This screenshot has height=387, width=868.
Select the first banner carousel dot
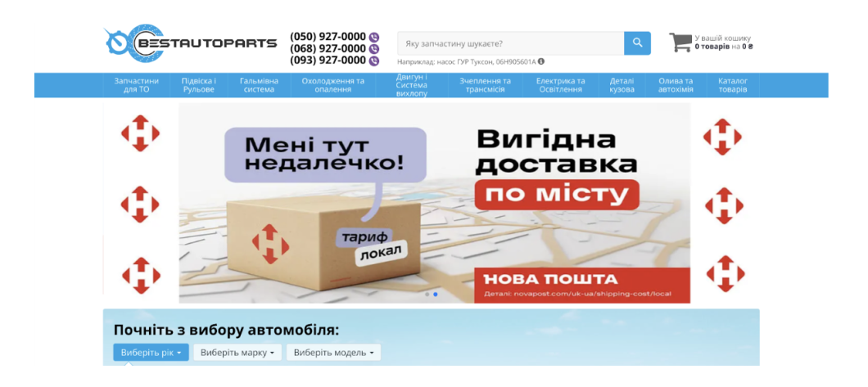[x=427, y=295]
